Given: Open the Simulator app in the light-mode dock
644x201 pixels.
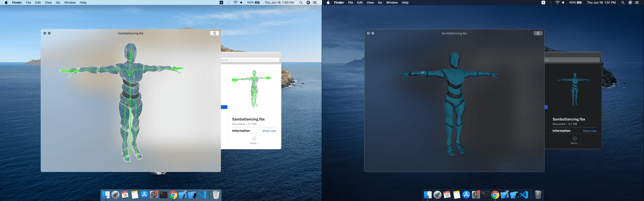Looking at the screenshot, I should coord(192,195).
